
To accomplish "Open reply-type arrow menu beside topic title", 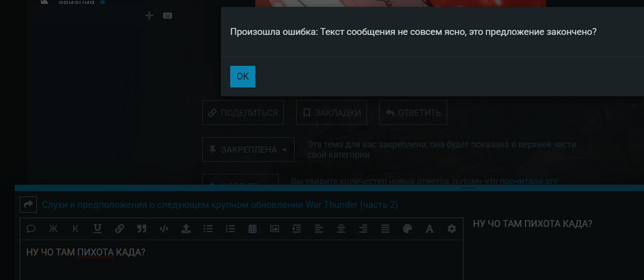I will click(28, 204).
